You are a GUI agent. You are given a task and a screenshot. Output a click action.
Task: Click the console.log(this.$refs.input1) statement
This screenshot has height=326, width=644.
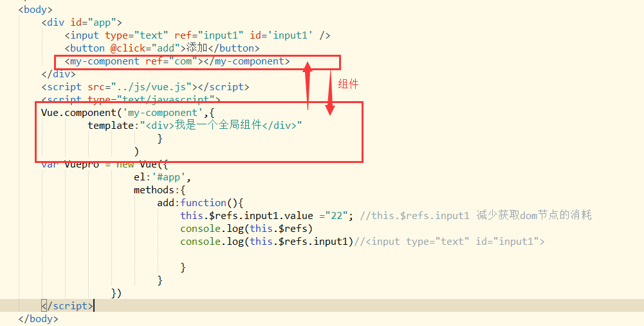(267, 242)
